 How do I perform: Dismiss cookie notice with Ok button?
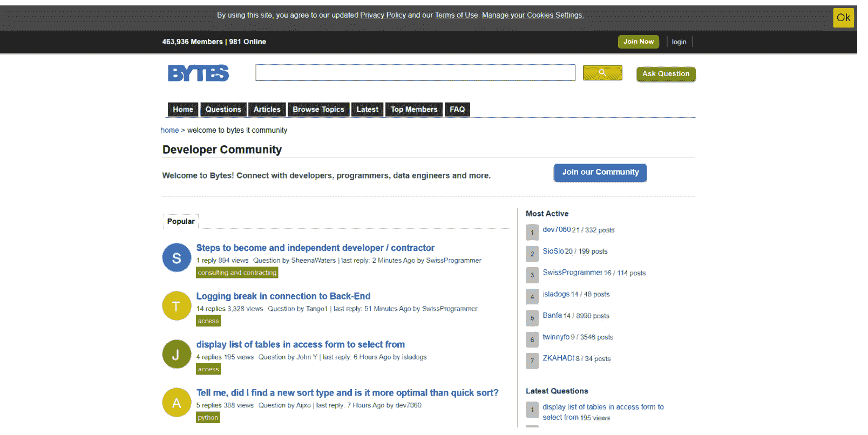tap(843, 18)
